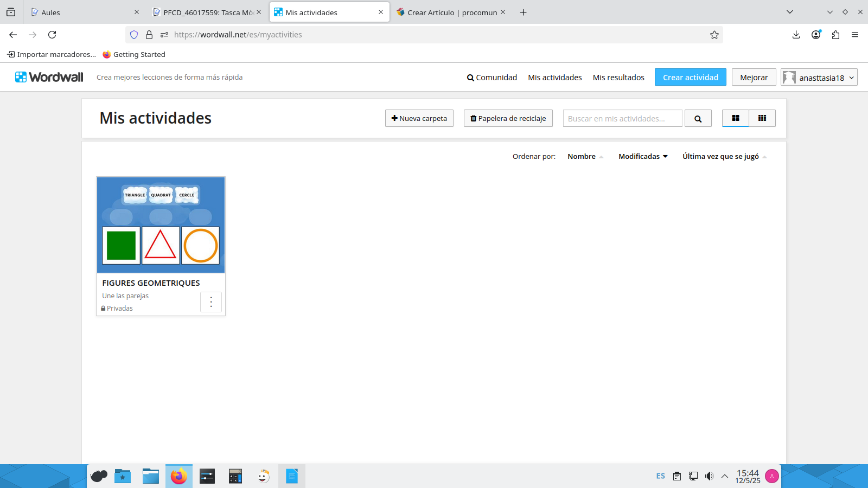Bookmark this page with star icon
This screenshot has width=868, height=488.
point(714,35)
